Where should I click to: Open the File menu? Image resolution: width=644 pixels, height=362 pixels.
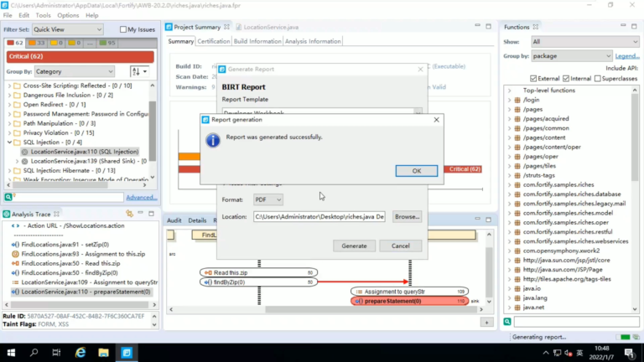[8, 15]
